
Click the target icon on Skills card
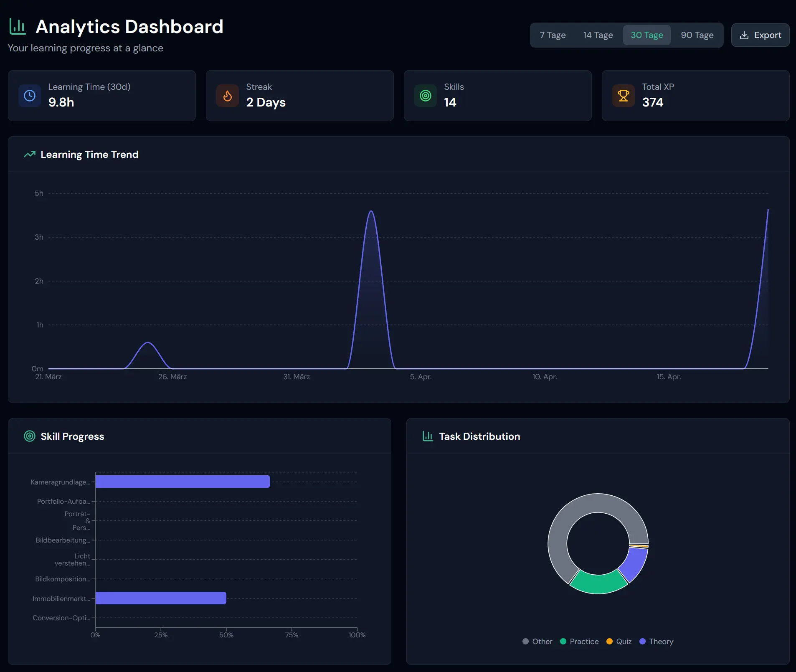pyautogui.click(x=426, y=96)
